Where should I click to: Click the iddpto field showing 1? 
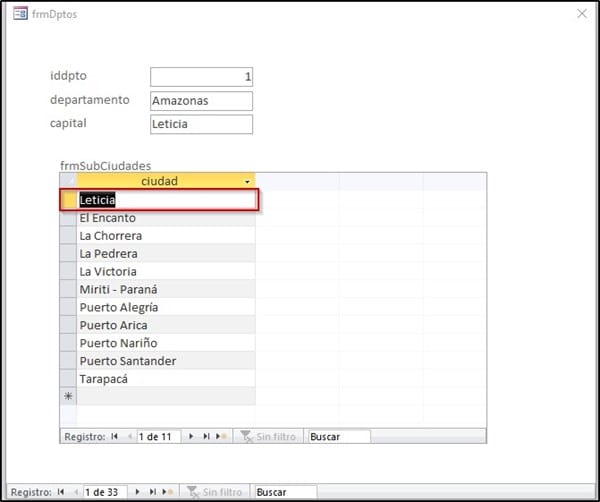click(201, 77)
